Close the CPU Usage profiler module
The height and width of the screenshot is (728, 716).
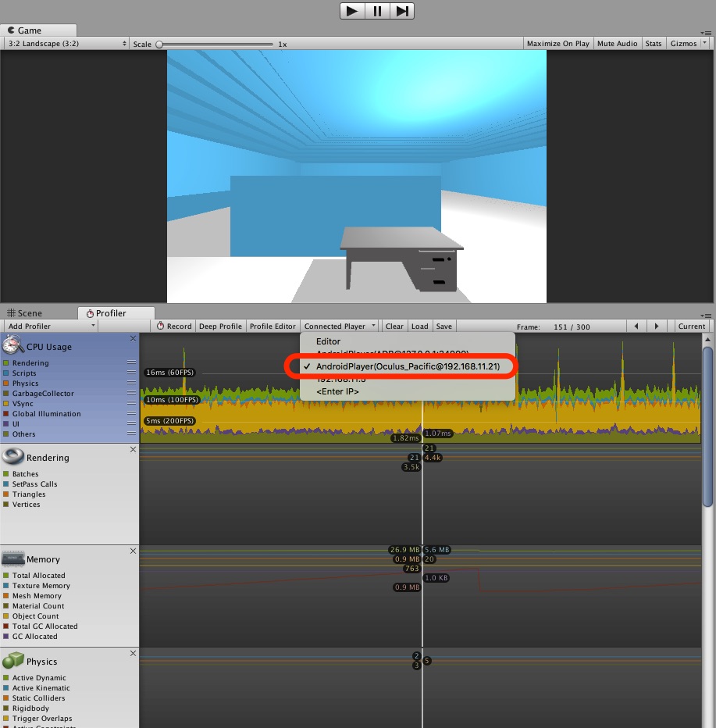pyautogui.click(x=133, y=339)
